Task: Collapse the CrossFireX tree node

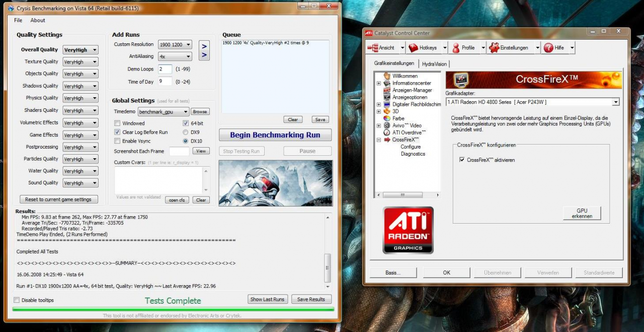Action: click(378, 140)
